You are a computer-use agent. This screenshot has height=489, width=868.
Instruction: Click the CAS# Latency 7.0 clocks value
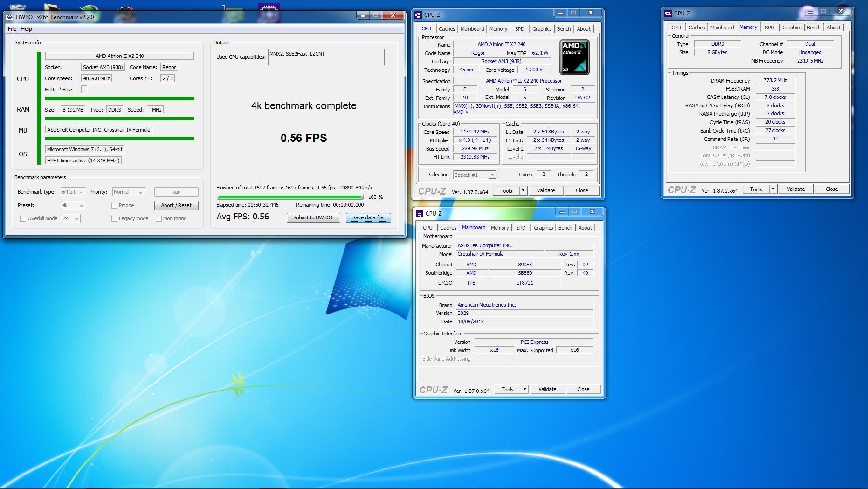click(775, 97)
